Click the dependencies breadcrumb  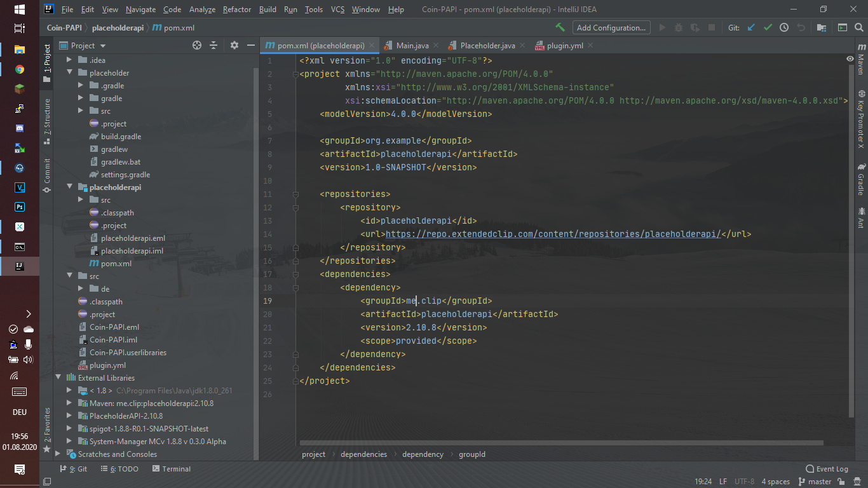(363, 454)
